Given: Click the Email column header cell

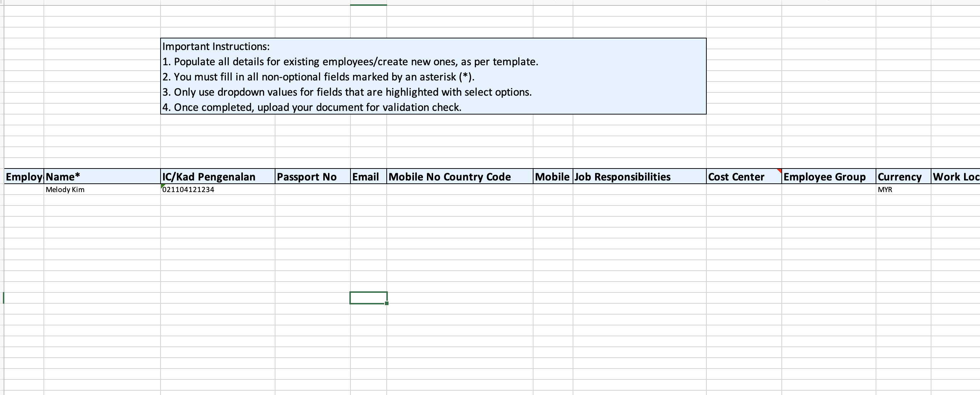Looking at the screenshot, I should coord(368,176).
